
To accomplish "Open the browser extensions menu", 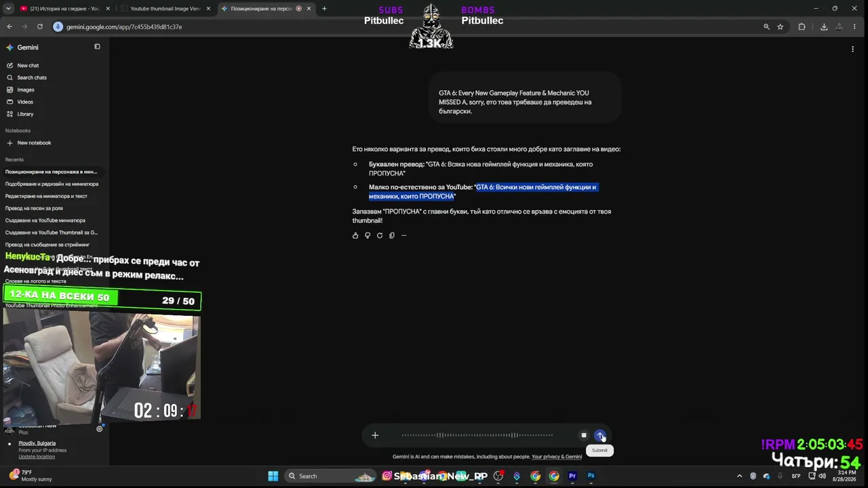I will click(x=802, y=26).
